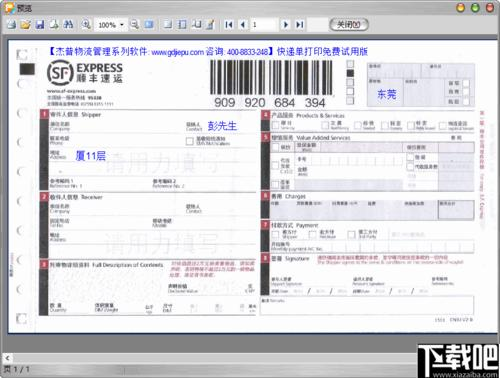Go to the previous page
Screen dimensions: 500x378
243,25
